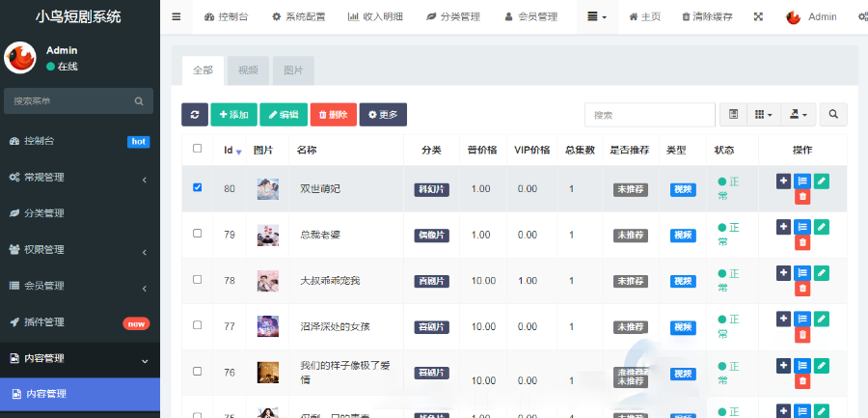Screen dimensions: 868x418
Task: Click the 更多 button
Action: click(383, 115)
